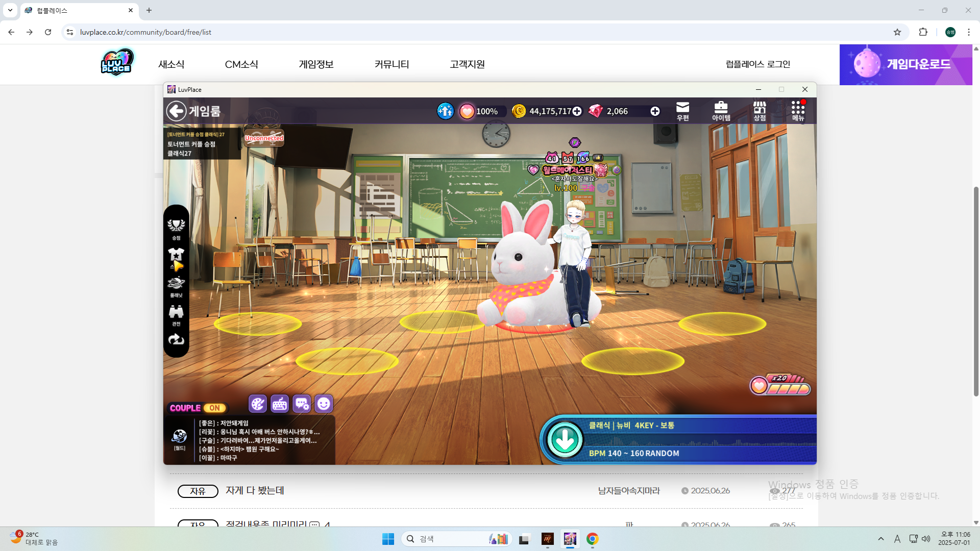
Task: Open the keyboard settings icon
Action: (x=280, y=404)
